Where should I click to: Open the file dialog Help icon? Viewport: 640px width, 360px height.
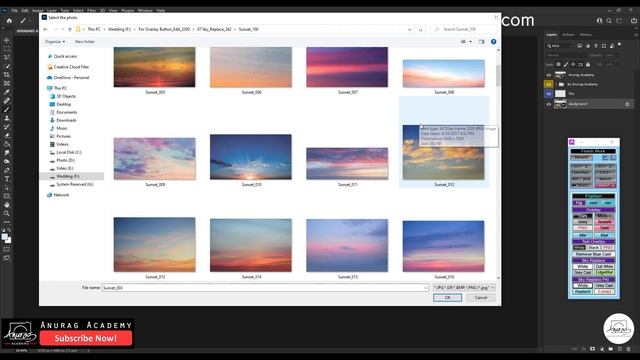(x=493, y=42)
